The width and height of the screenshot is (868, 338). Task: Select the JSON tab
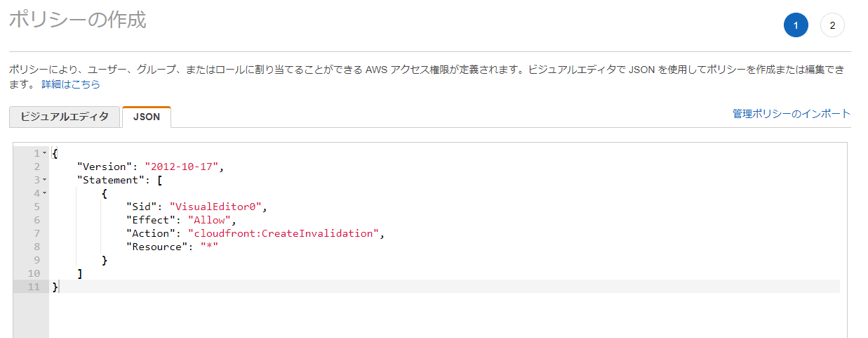pyautogui.click(x=147, y=117)
